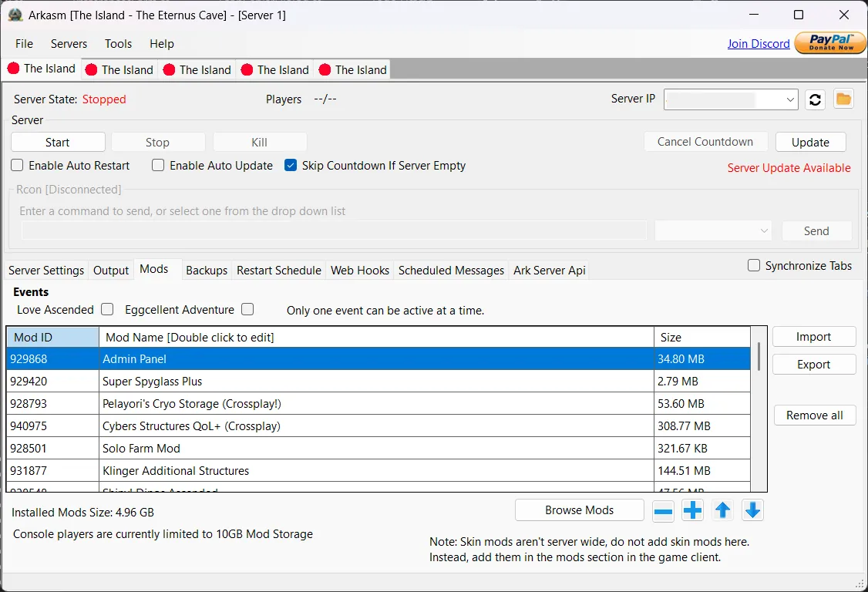Screen dimensions: 868x592
Task: Click the Update button
Action: [x=810, y=143]
